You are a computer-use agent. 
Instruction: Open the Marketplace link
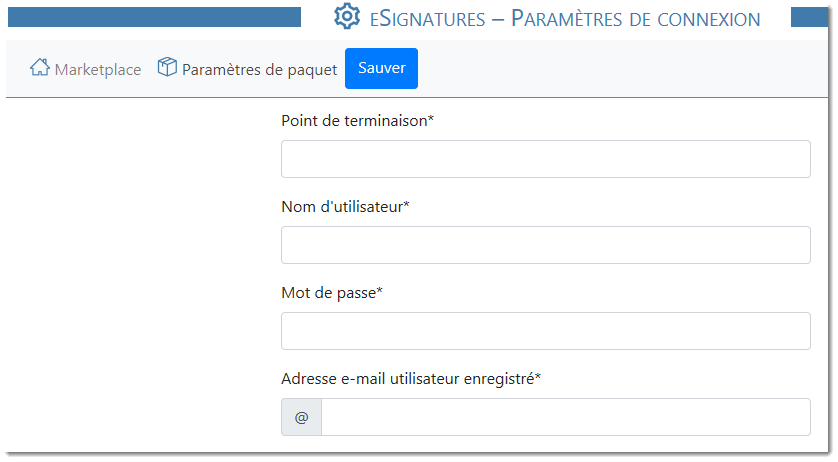coord(97,69)
